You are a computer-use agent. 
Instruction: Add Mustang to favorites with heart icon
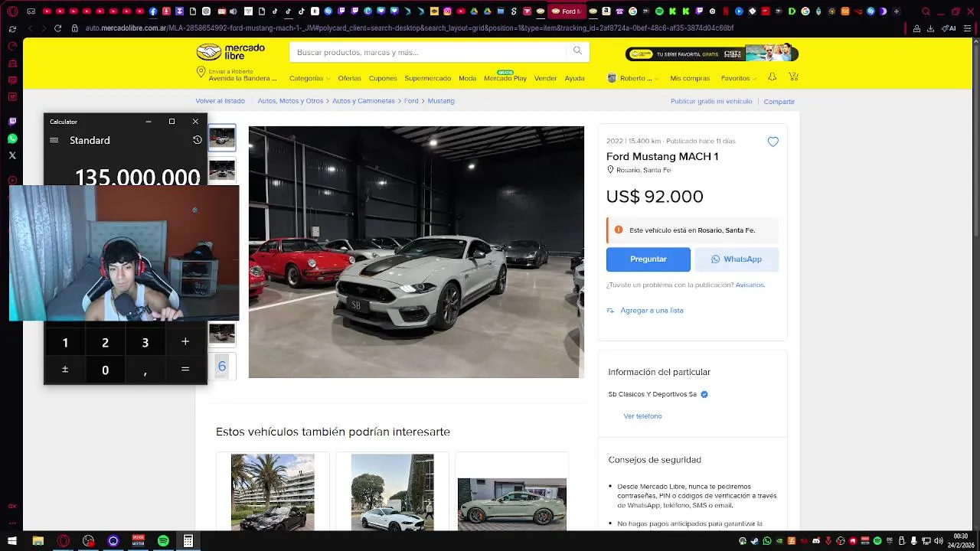tap(773, 142)
